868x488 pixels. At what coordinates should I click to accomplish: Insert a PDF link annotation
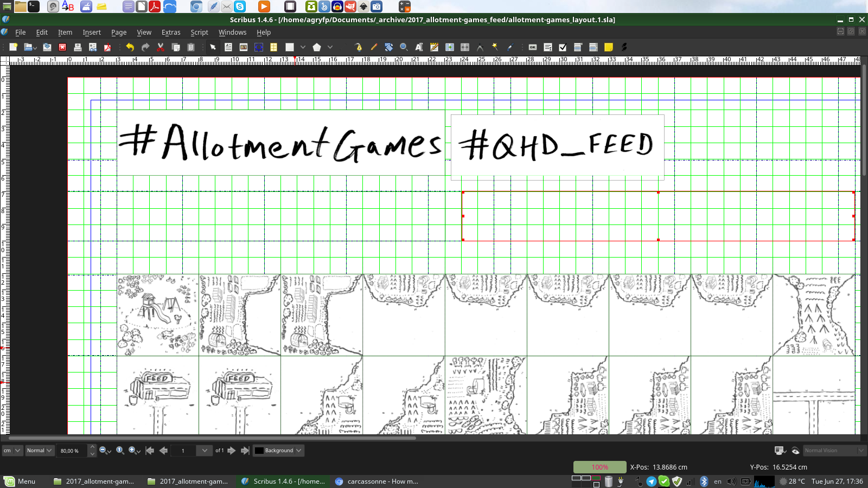(624, 47)
